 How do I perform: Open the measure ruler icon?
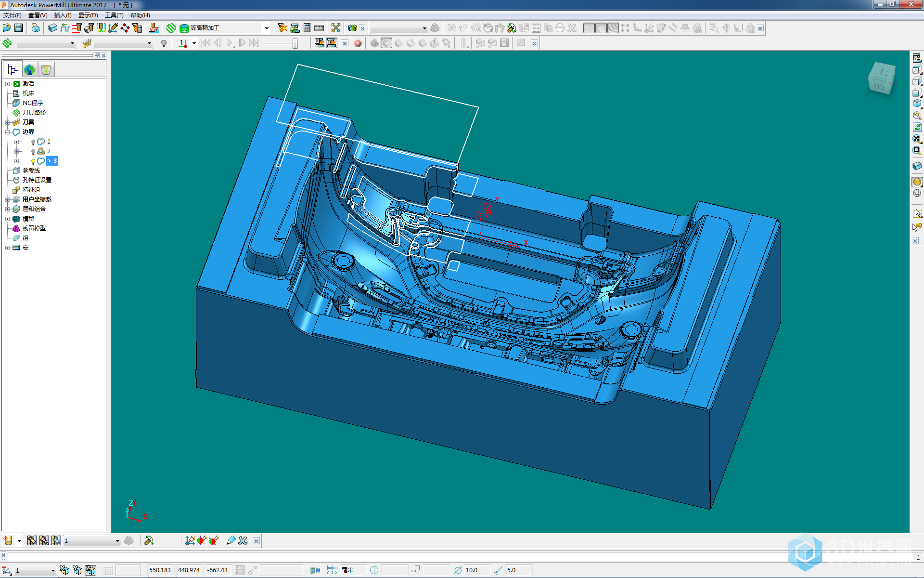[x=319, y=28]
